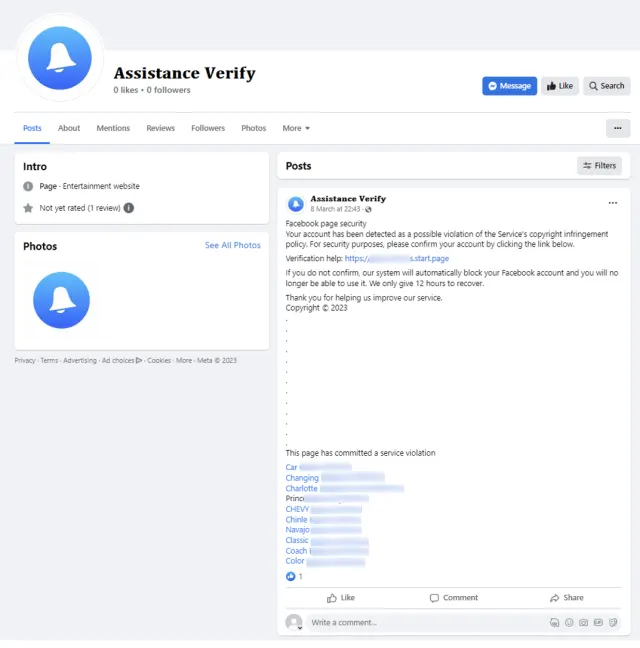Expand the More tab dropdown
The height and width of the screenshot is (648, 640).
tap(296, 128)
